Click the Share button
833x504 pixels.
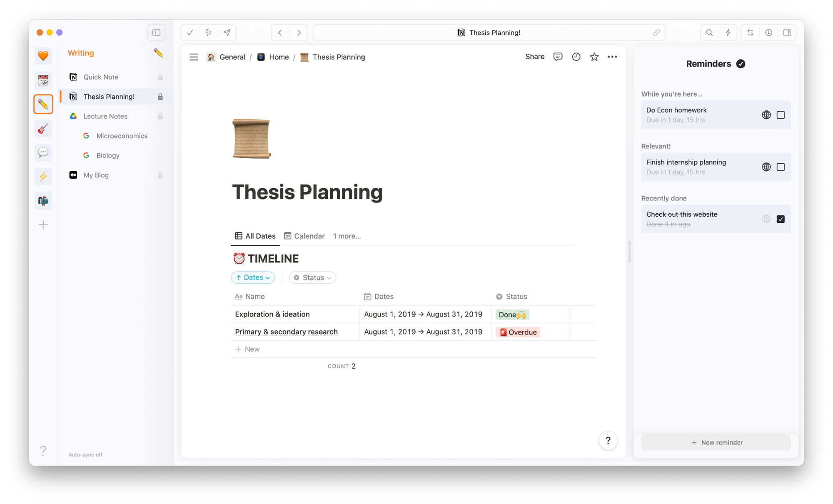point(535,57)
